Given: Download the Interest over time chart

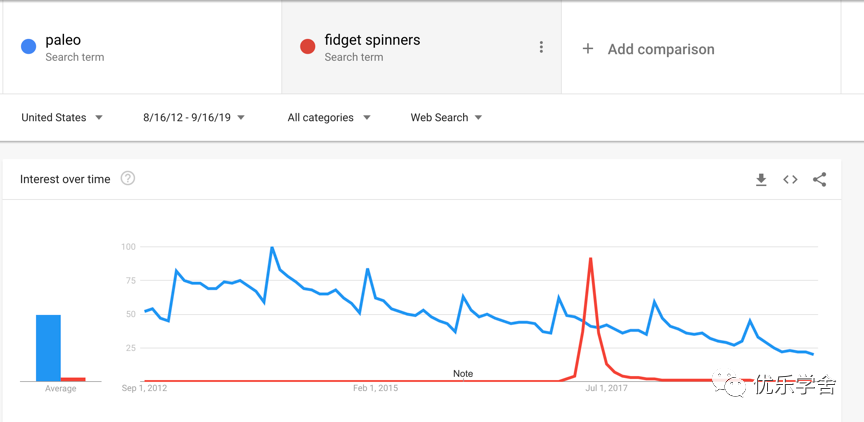Looking at the screenshot, I should click(x=761, y=180).
